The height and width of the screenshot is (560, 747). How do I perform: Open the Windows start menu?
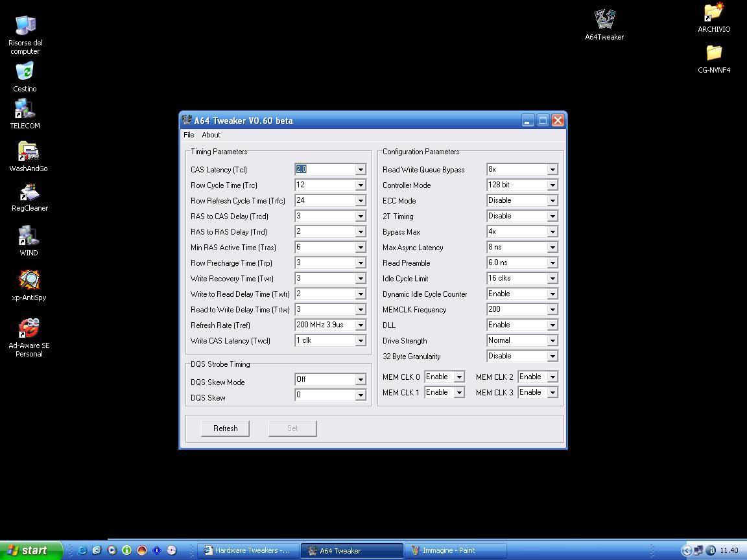tap(31, 550)
